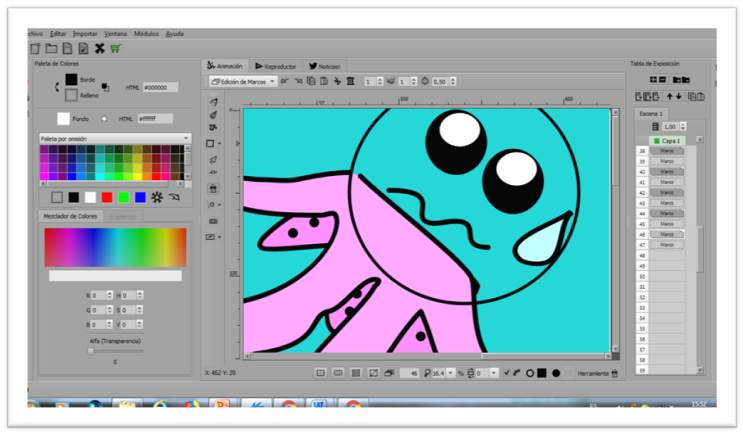Viewport: 743px width, 434px height.
Task: Open the Ventana menu
Action: pyautogui.click(x=115, y=34)
